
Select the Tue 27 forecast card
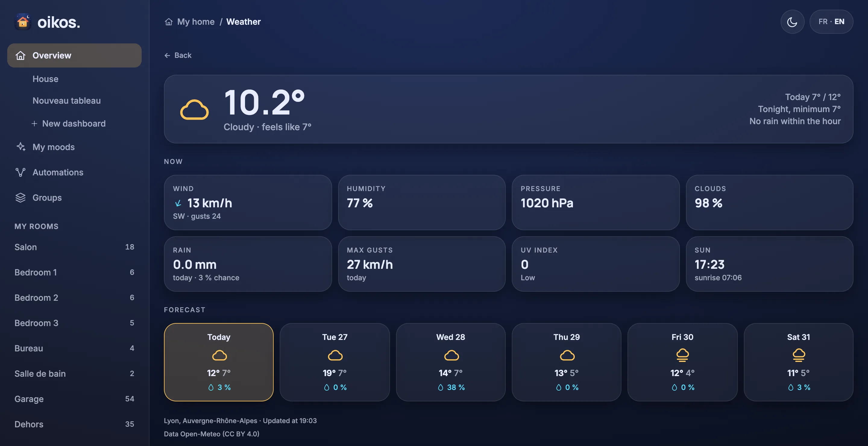335,362
